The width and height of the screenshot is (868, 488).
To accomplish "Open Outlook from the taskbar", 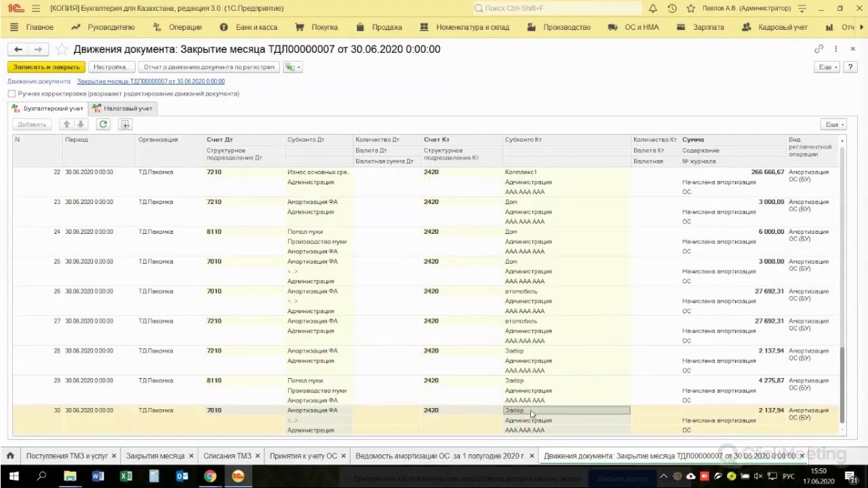I will (182, 476).
